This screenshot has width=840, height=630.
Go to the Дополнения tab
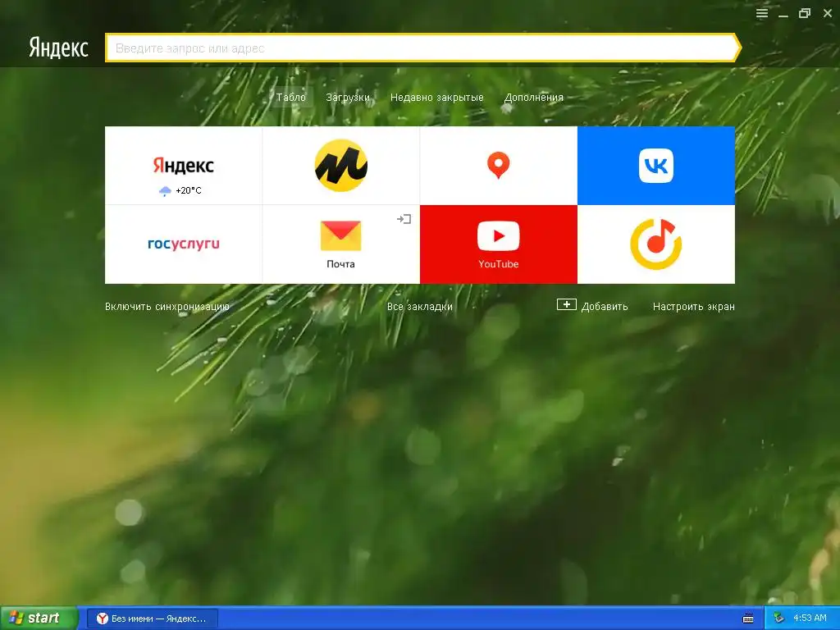click(x=533, y=98)
